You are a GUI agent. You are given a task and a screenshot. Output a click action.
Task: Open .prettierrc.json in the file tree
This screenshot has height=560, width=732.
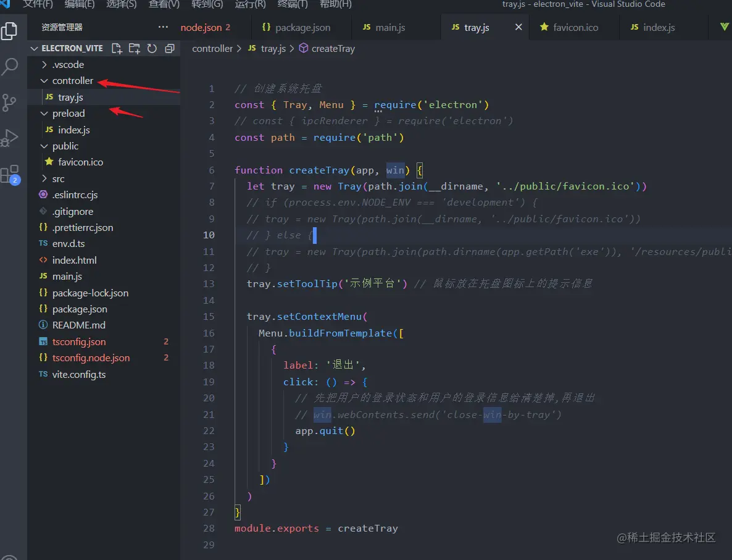(x=104, y=227)
